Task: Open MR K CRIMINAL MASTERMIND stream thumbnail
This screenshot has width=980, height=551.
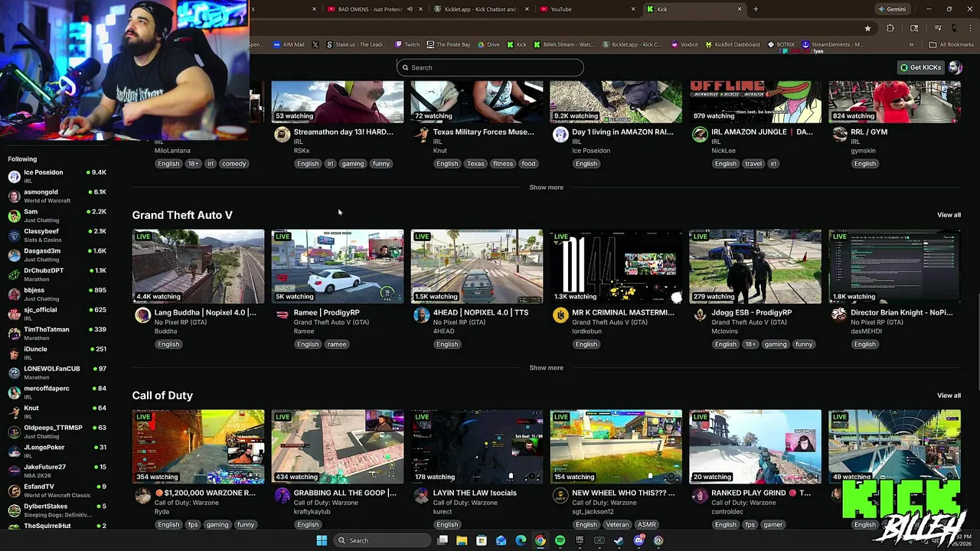Action: click(616, 266)
